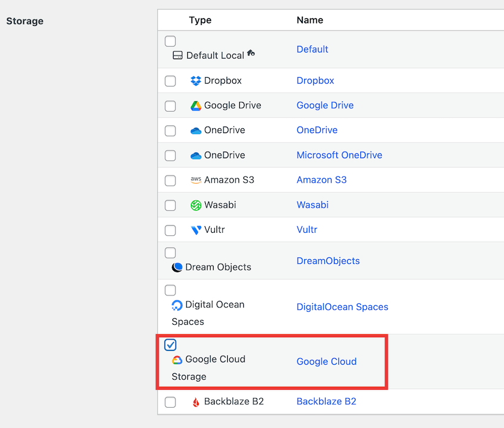Click the Dream Objects moon icon
The height and width of the screenshot is (428, 504).
coord(177,267)
